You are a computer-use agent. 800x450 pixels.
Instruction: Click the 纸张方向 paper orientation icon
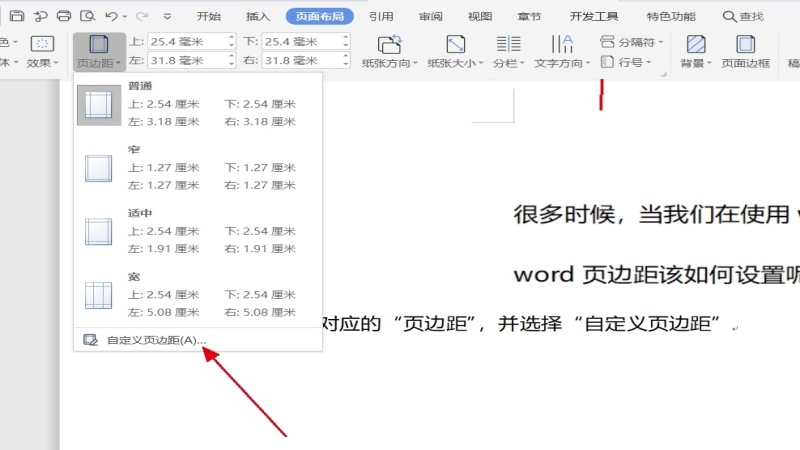[x=389, y=45]
